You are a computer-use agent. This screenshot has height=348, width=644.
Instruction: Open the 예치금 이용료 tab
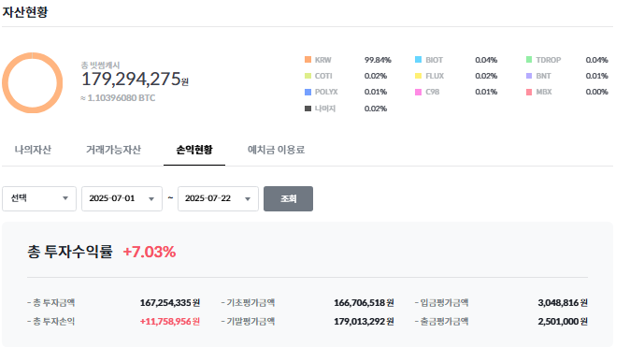point(276,150)
